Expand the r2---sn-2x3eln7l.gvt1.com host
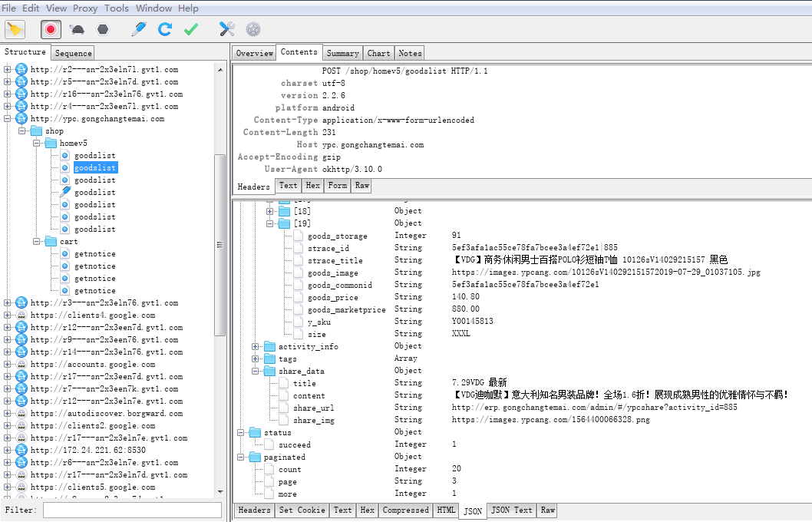812x522 pixels. [7, 69]
